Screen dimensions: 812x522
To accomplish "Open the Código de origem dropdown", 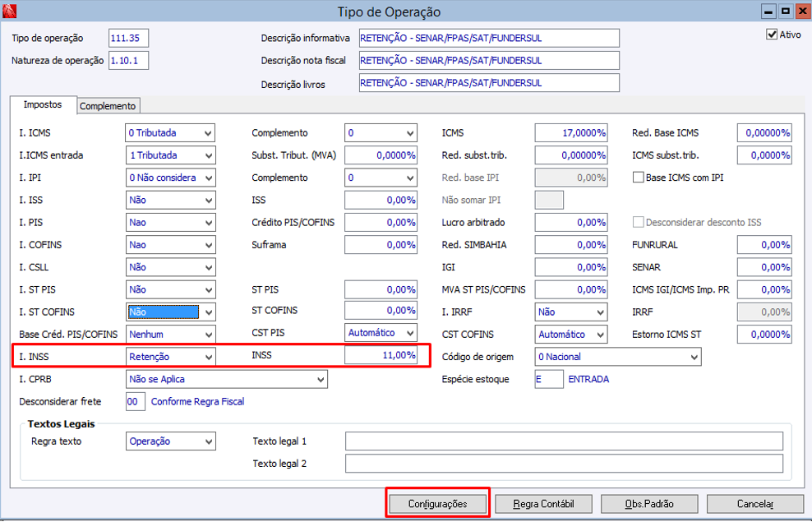I will 618,357.
